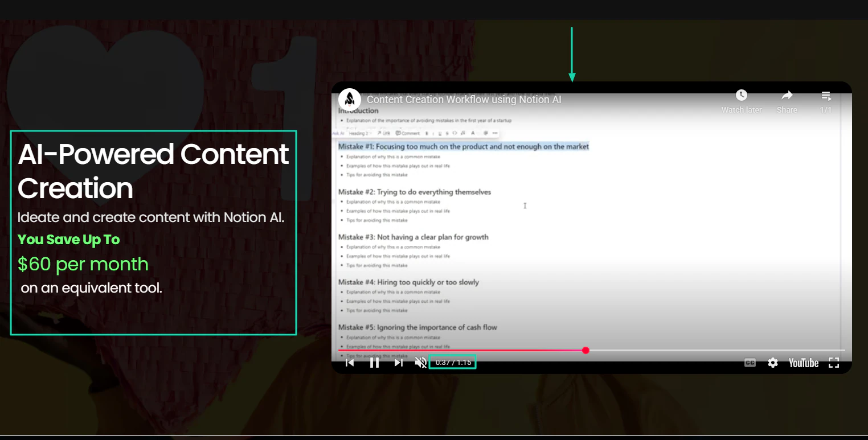The width and height of the screenshot is (868, 440).
Task: Click the 'You Save Up To' label
Action: click(69, 240)
